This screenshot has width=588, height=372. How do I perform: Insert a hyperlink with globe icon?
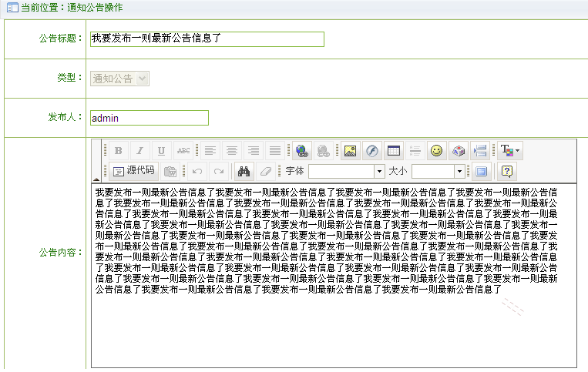tap(302, 151)
